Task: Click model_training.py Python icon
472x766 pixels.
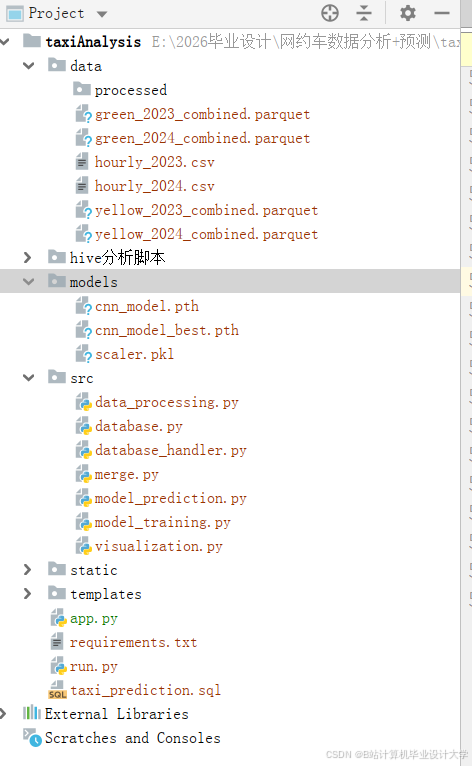Action: click(x=84, y=522)
